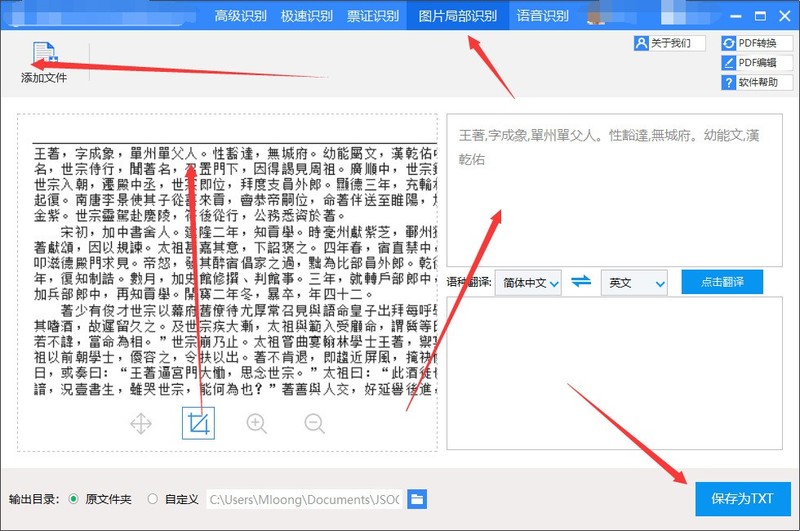Open the PDF转换 tool
800x531 pixels.
[757, 43]
